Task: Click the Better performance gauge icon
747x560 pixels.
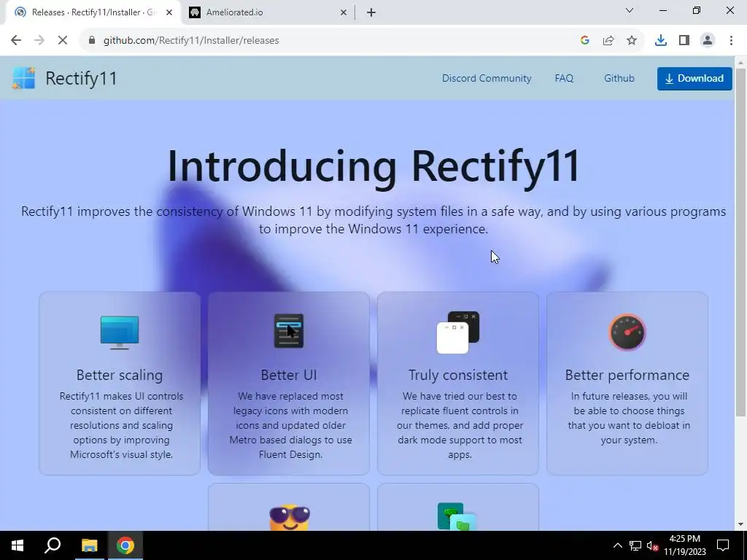Action: (627, 332)
